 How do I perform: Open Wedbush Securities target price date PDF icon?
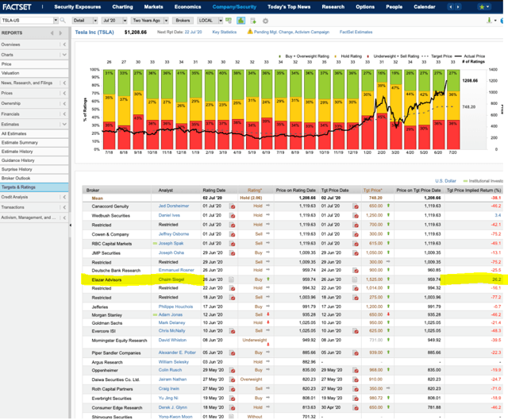[x=356, y=215]
